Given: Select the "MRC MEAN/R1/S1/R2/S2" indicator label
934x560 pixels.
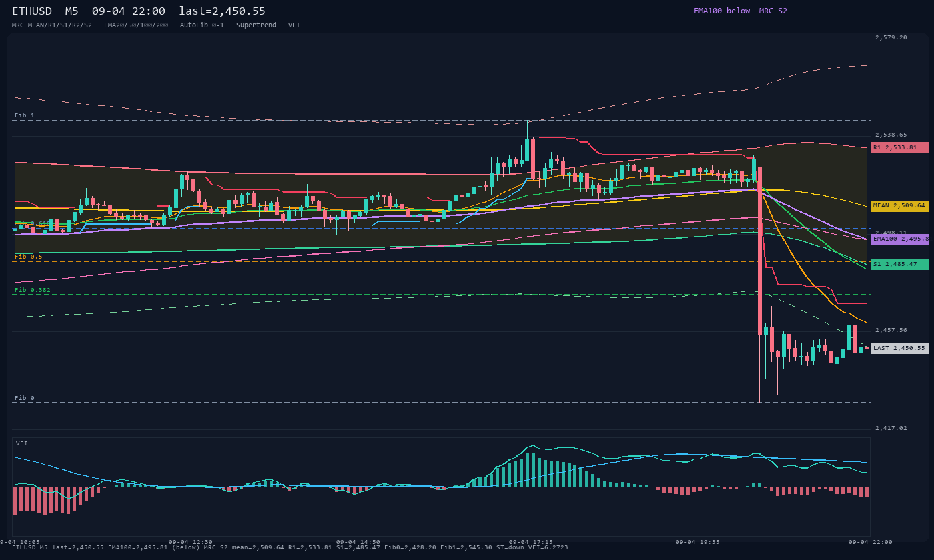Looking at the screenshot, I should 52,25.
